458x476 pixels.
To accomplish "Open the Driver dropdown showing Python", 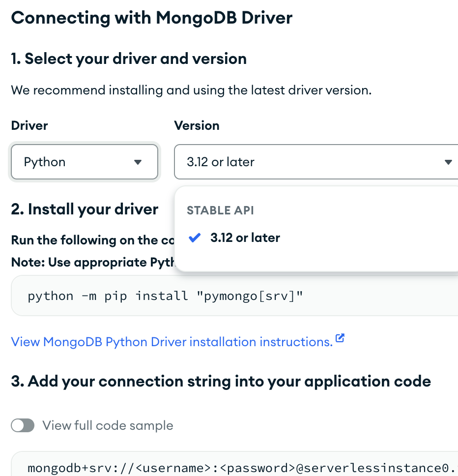I will click(x=84, y=162).
